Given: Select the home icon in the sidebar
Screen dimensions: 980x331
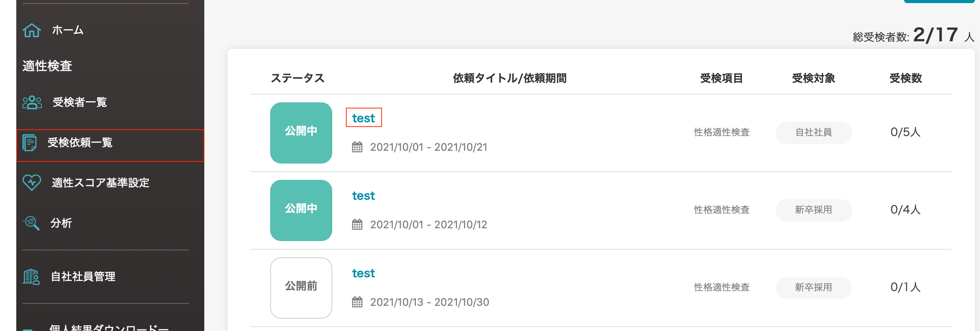Looking at the screenshot, I should [x=32, y=30].
